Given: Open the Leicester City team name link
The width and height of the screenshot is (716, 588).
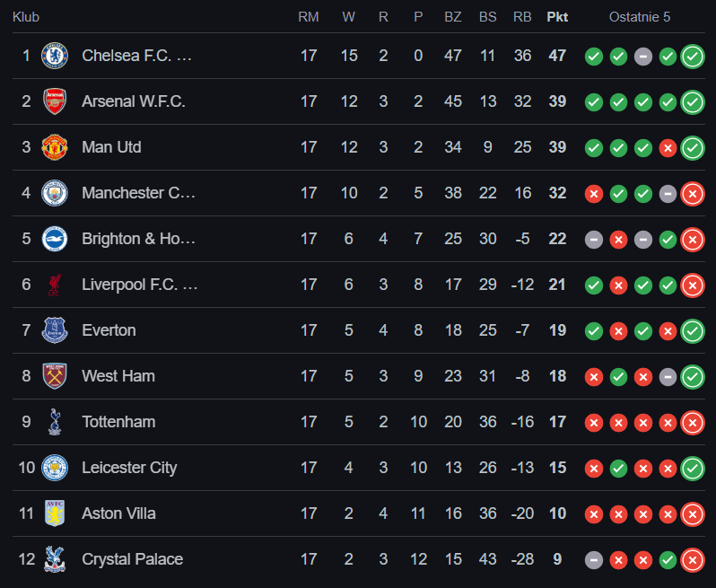Looking at the screenshot, I should 129,468.
